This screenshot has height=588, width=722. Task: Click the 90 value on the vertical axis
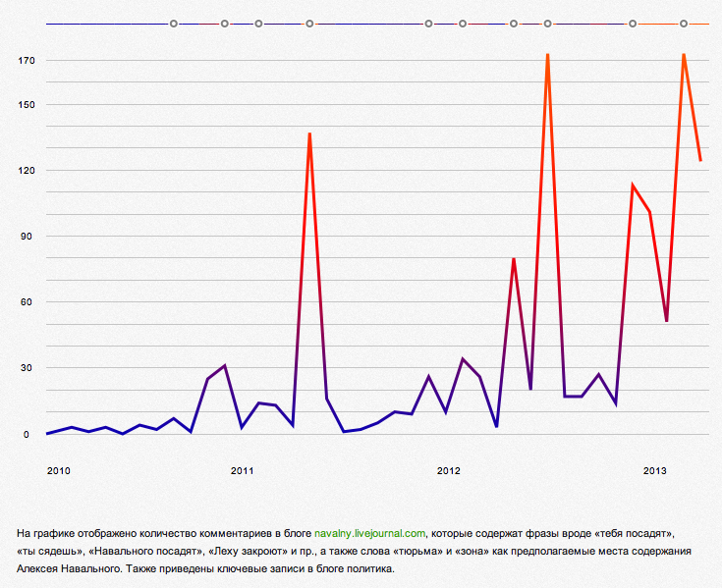click(x=28, y=236)
